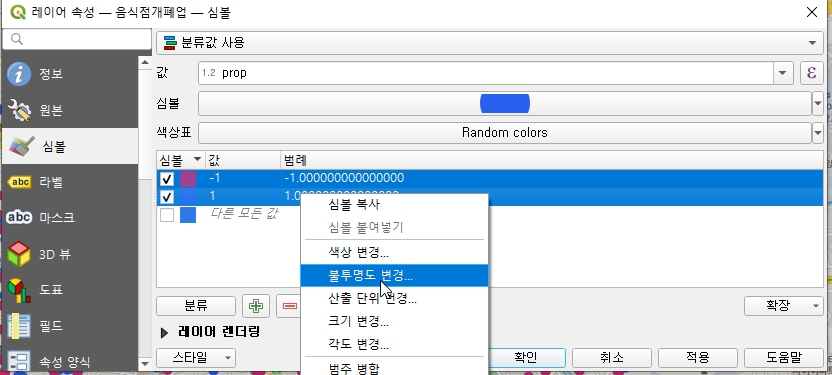The width and height of the screenshot is (832, 375).
Task: Click the blue 심볼 preview button
Action: click(x=505, y=103)
